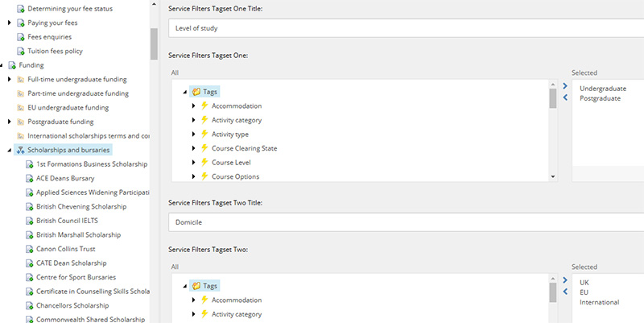
Task: Click the EU undergraduate funding folder icon
Action: pos(21,108)
